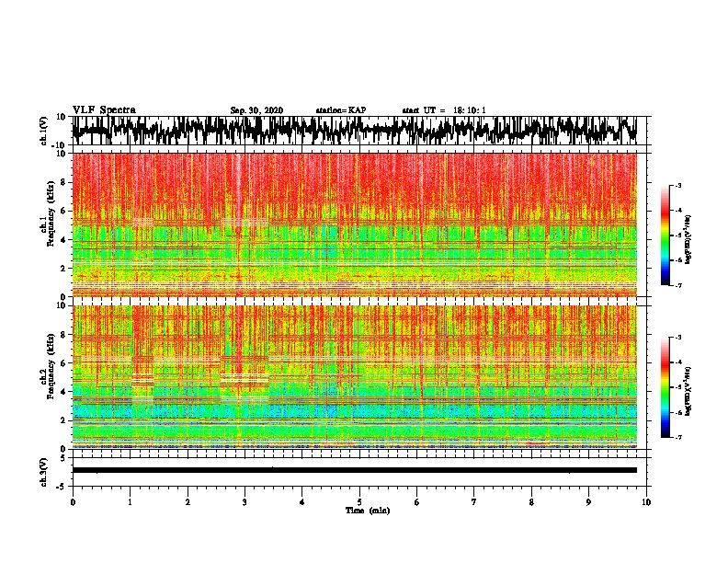Click the "4" kHz tick of ch.2 spectrogram

pos(63,392)
